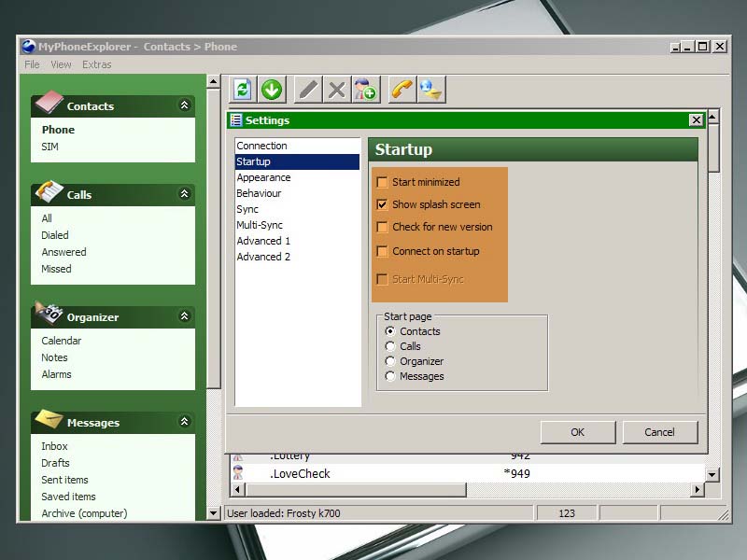Viewport: 747px width, 560px height.
Task: Open Saved items folder
Action: click(68, 497)
